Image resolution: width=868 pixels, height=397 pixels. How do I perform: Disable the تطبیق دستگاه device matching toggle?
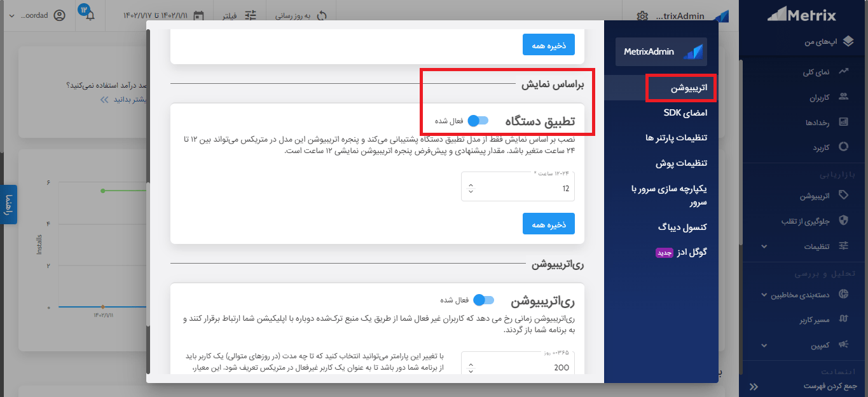[x=479, y=120]
